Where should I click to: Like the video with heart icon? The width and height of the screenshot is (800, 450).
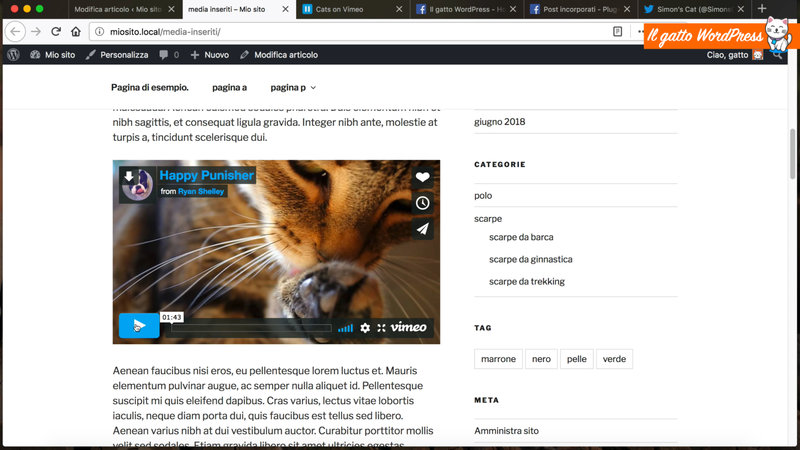(x=422, y=177)
